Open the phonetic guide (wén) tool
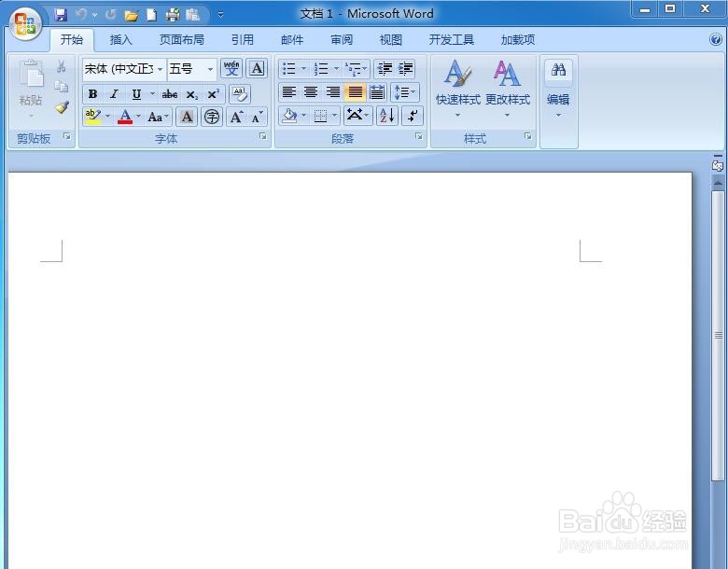 tap(231, 69)
